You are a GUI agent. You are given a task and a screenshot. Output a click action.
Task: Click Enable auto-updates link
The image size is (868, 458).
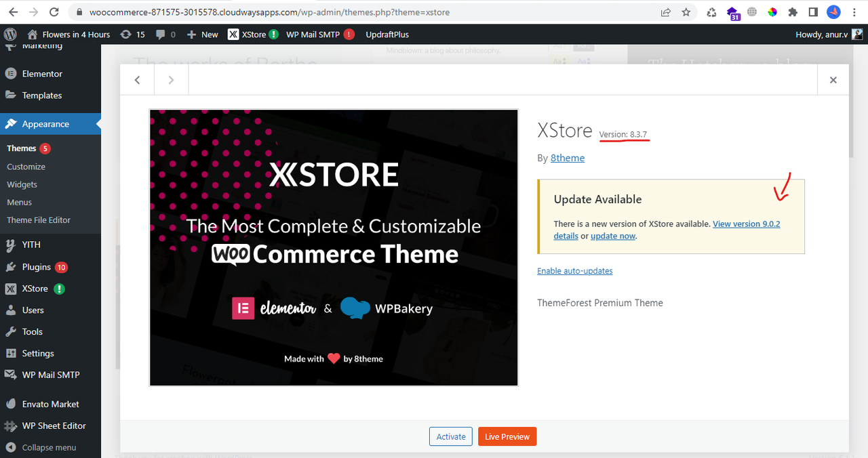click(x=575, y=271)
